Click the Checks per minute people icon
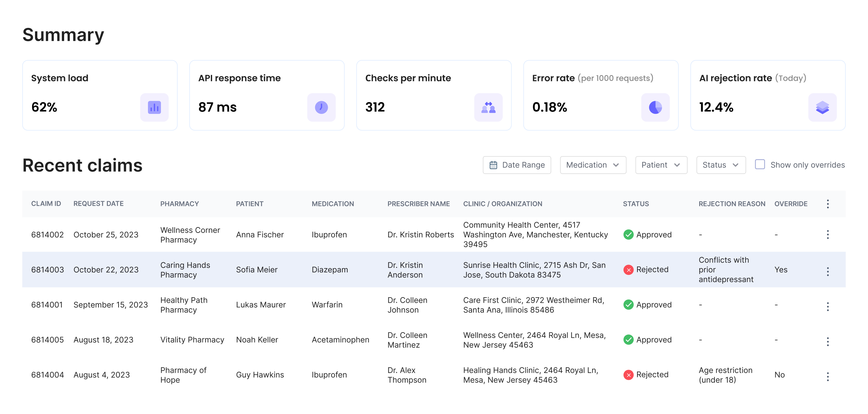Screen dimensions: 868x414 (488, 107)
